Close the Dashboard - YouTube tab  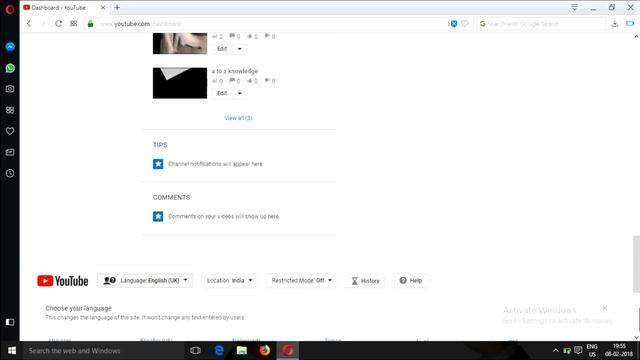point(103,7)
